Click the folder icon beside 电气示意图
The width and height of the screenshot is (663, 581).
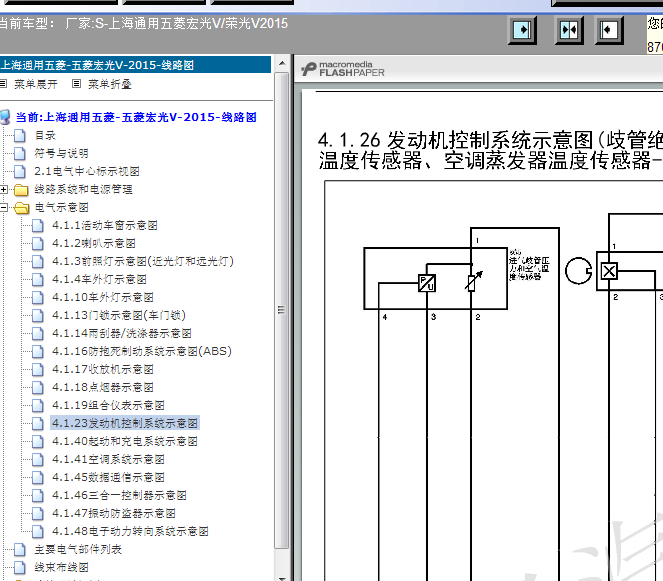click(x=21, y=207)
